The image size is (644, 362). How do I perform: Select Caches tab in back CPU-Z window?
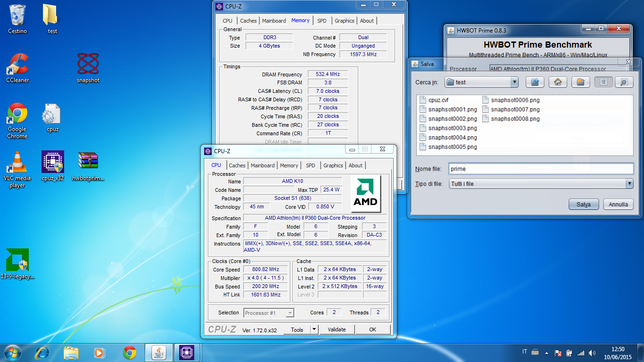(248, 21)
